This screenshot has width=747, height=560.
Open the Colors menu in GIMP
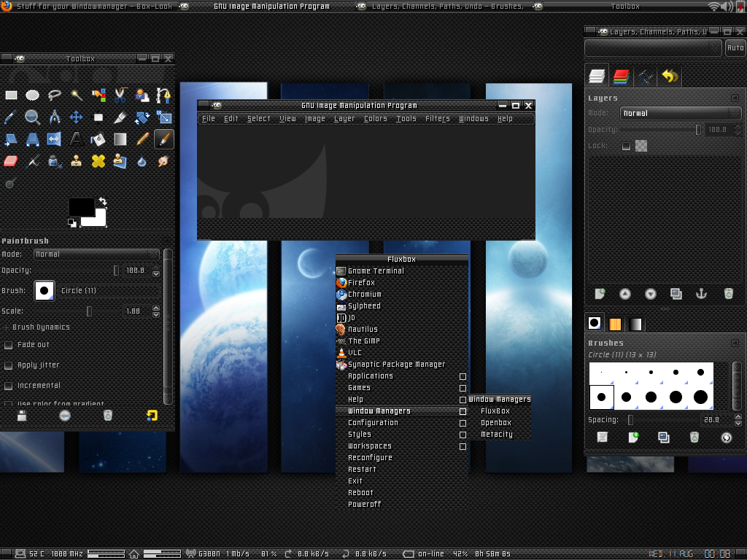point(376,119)
